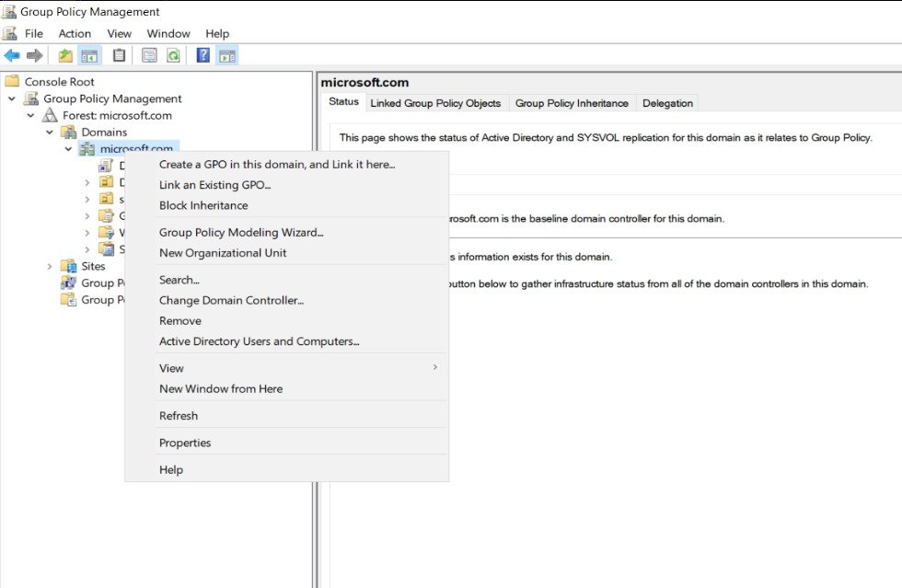Click the Up One Level folder icon
Screen dimensions: 902x588
[65, 56]
